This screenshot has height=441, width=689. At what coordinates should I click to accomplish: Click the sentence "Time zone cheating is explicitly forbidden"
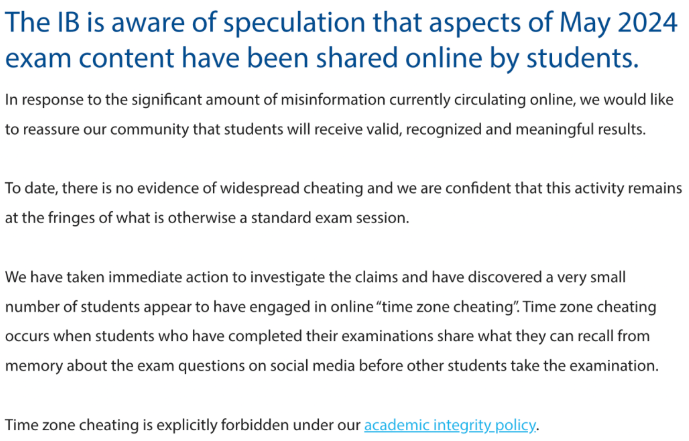click(272, 425)
